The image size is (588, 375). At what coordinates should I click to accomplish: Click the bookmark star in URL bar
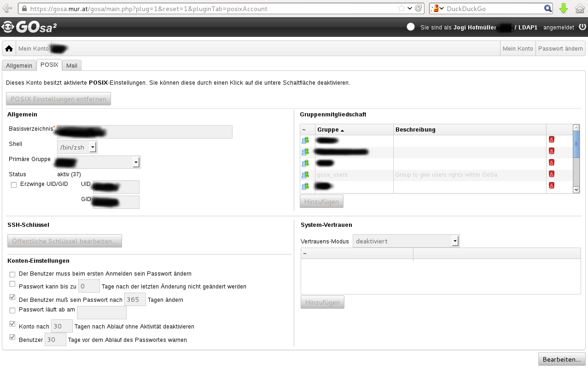pos(401,8)
